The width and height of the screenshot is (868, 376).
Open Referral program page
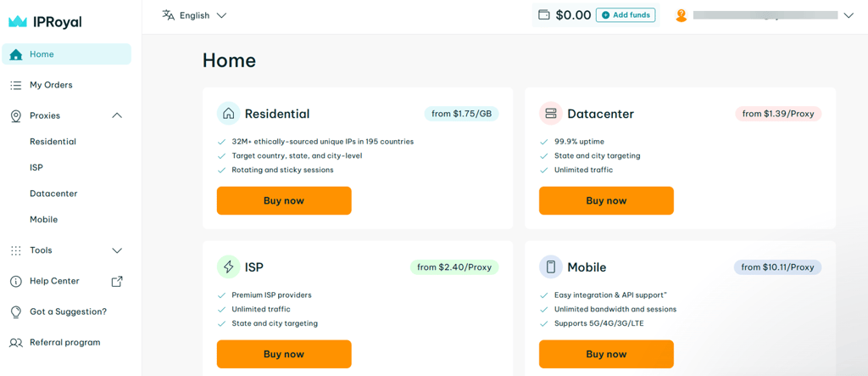[66, 343]
